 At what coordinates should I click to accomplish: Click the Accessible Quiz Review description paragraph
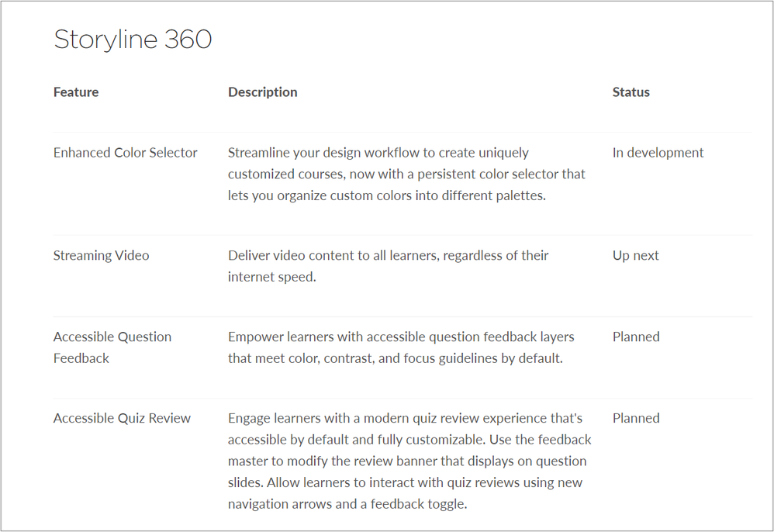click(x=409, y=461)
